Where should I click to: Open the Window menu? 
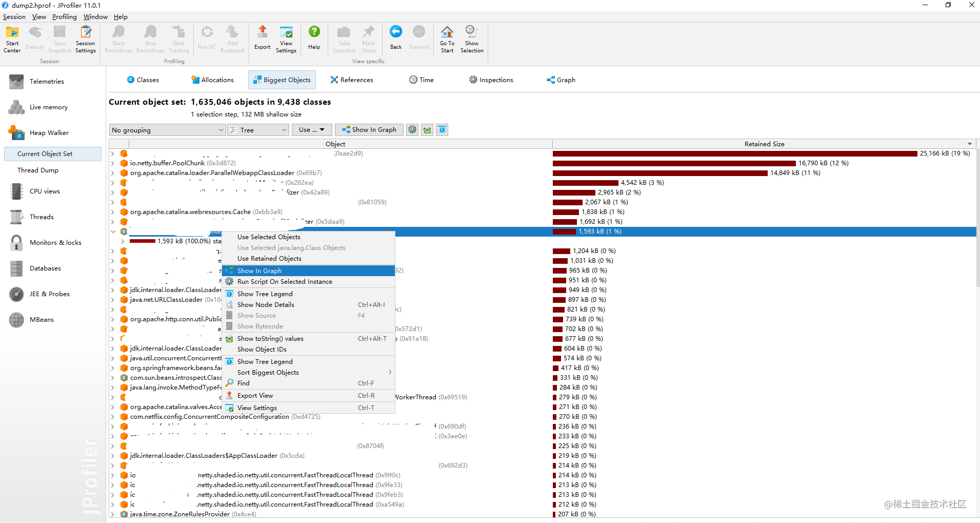95,17
